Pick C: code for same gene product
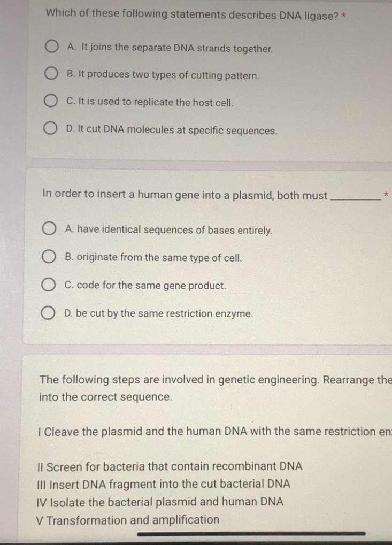The image size is (392, 545). 49,285
